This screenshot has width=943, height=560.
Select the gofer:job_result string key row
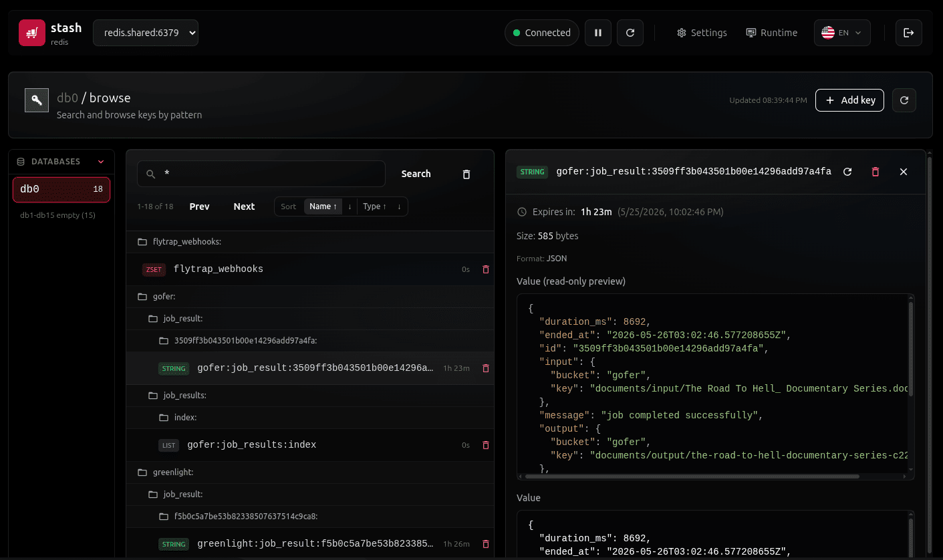[310, 368]
